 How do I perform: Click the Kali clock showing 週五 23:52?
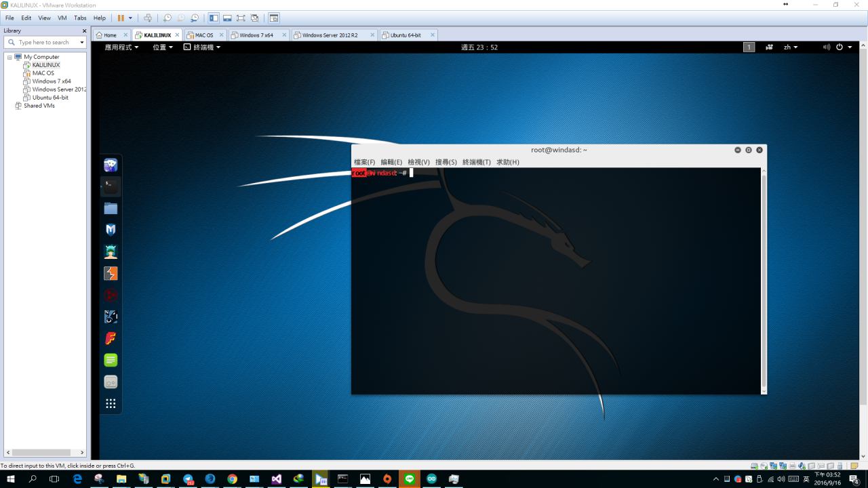coord(479,47)
